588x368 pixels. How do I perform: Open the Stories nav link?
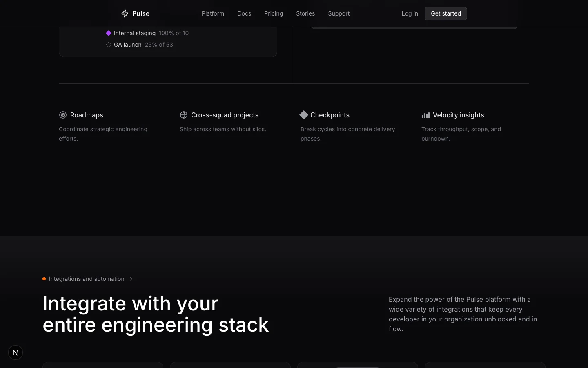click(305, 13)
